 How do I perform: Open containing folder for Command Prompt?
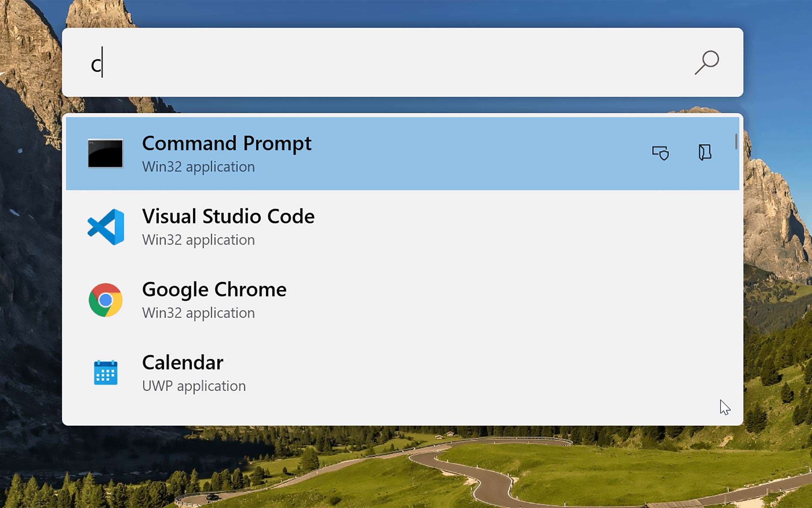coord(704,152)
